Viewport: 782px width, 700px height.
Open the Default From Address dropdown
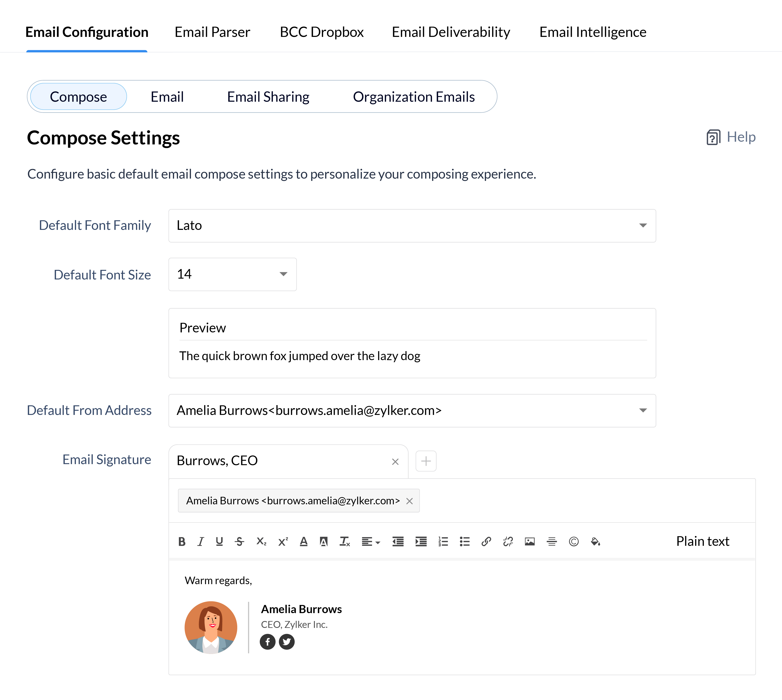point(412,410)
